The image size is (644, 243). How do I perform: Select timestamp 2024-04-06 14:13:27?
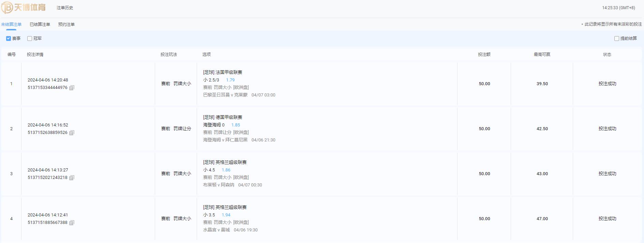coord(48,170)
